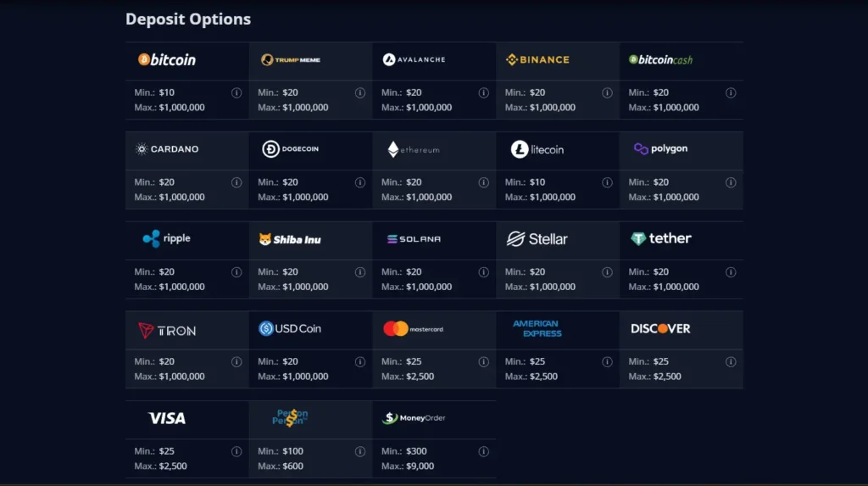Pick the Bitcoin Cash deposit logo
868x486 pixels.
[661, 60]
